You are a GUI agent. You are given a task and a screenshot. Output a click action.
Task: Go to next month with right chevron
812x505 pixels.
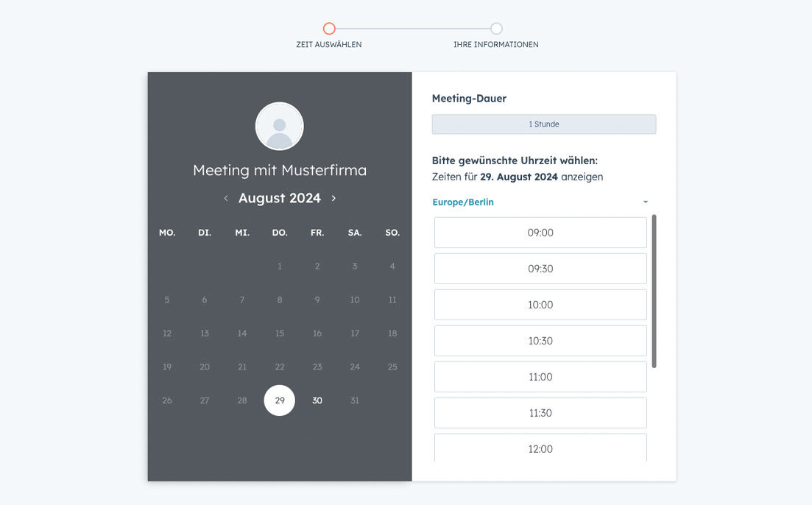coord(333,198)
